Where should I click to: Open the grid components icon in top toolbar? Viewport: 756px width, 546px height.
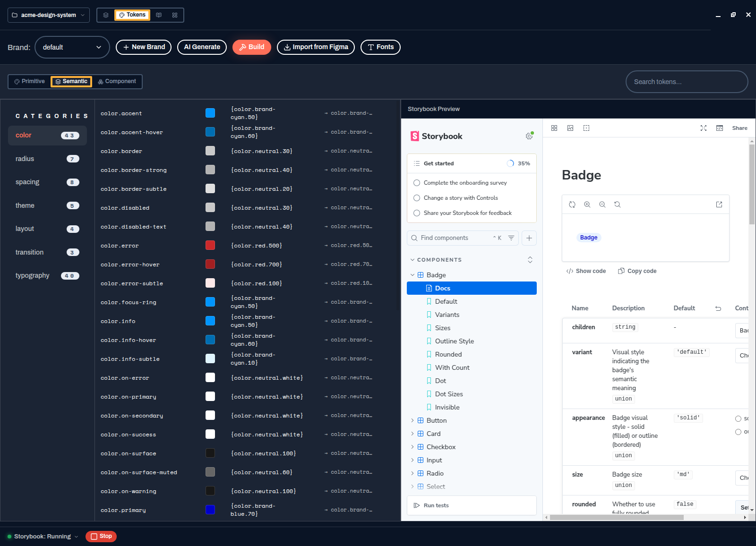(175, 15)
